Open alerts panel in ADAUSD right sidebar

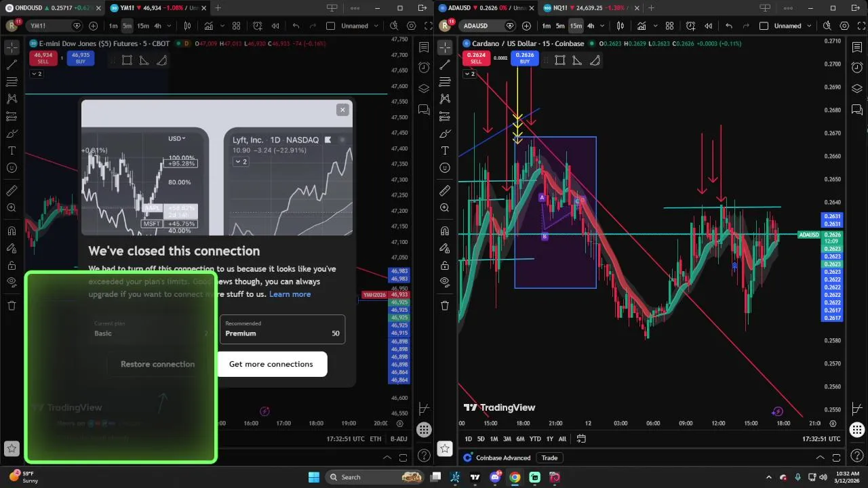coord(857,68)
